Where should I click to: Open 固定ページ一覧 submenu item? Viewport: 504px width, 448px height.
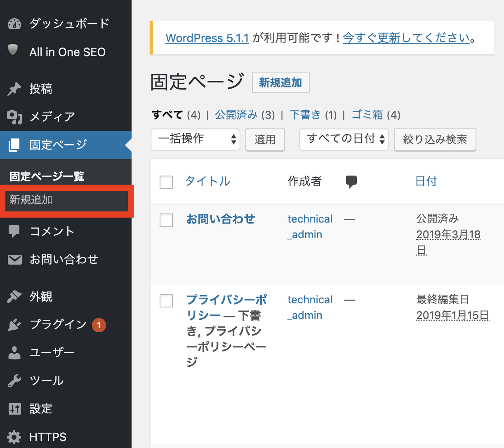tap(47, 177)
